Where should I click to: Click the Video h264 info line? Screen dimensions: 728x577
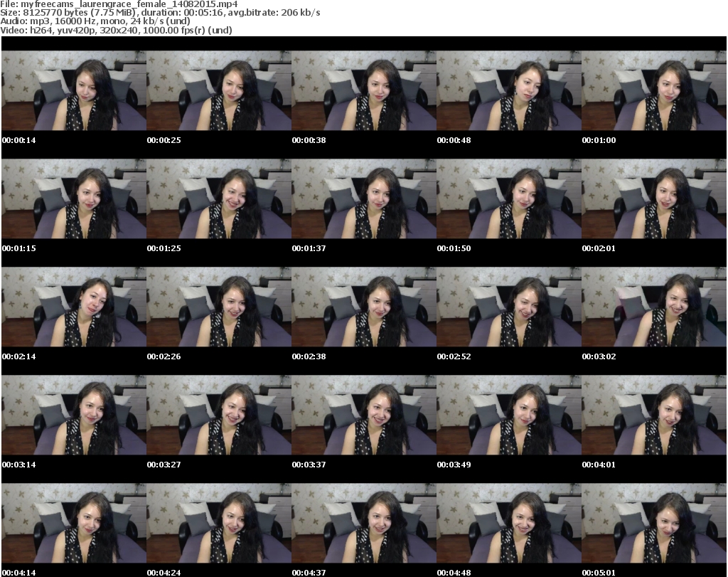[x=116, y=30]
